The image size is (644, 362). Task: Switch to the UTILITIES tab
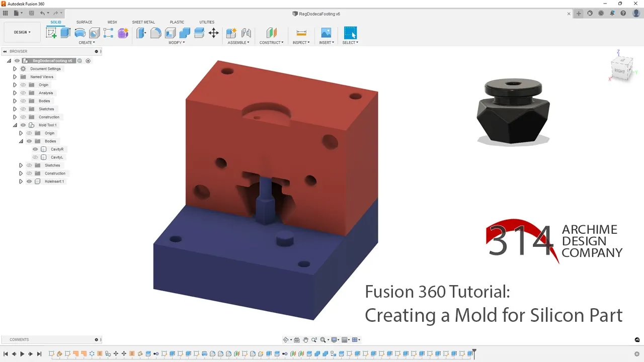coord(207,22)
